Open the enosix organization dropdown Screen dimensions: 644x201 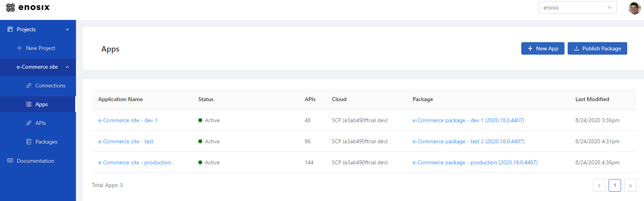[x=577, y=7]
